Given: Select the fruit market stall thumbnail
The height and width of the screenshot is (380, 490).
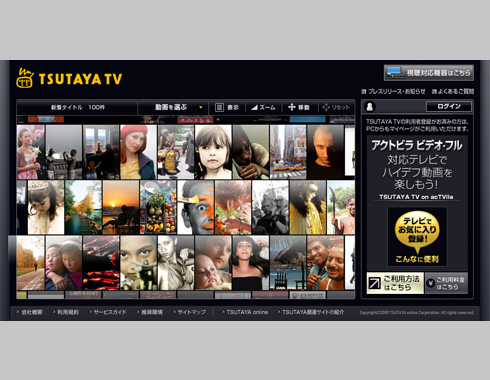Looking at the screenshot, I should click(158, 207).
